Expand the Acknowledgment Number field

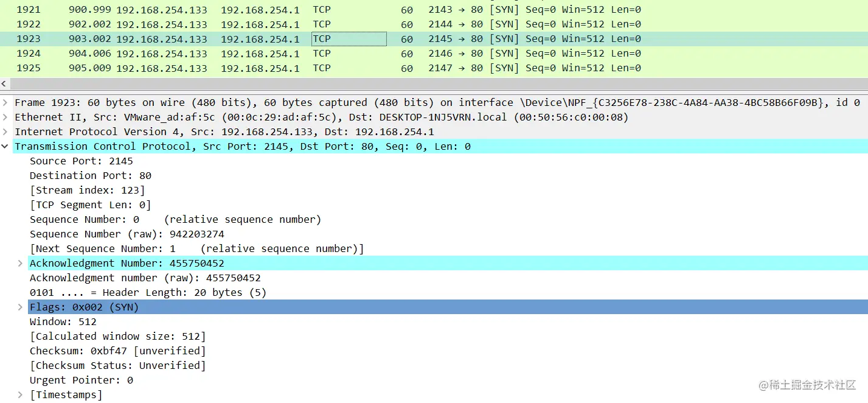click(x=20, y=263)
